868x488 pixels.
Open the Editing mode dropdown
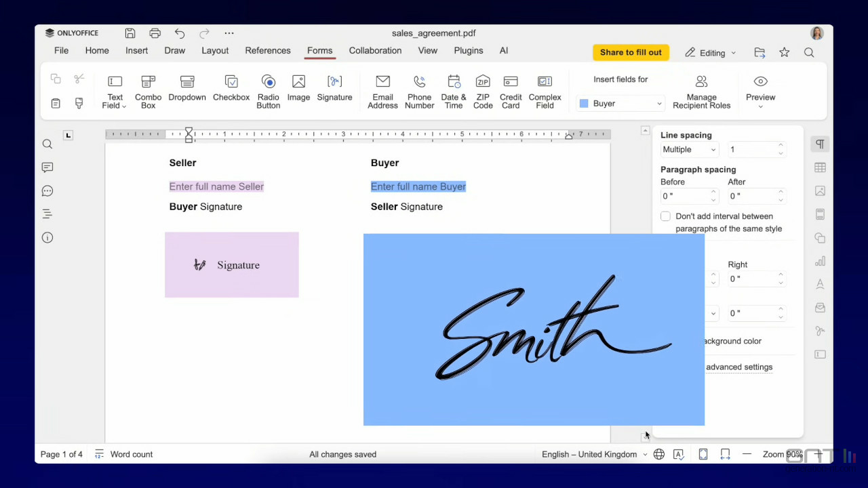click(710, 53)
